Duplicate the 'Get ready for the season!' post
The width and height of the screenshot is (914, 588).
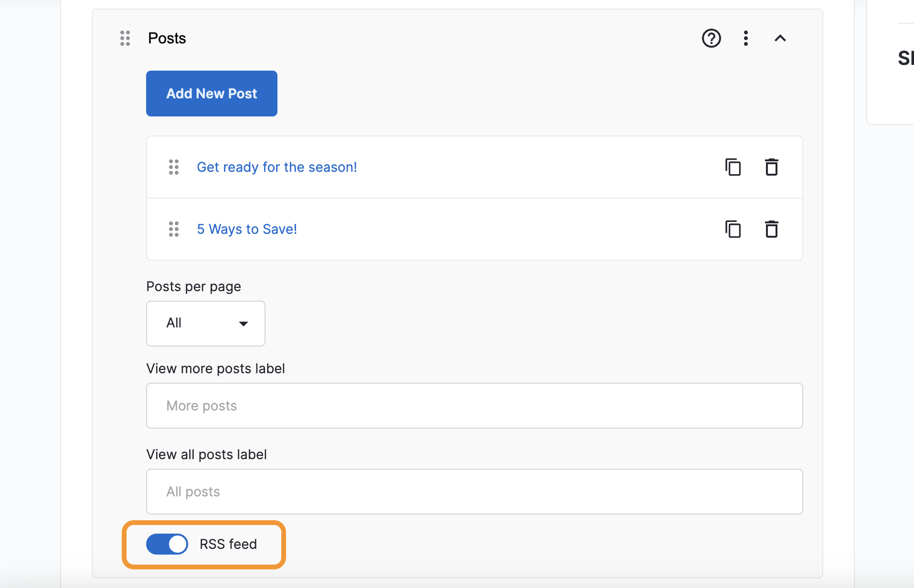pos(733,167)
